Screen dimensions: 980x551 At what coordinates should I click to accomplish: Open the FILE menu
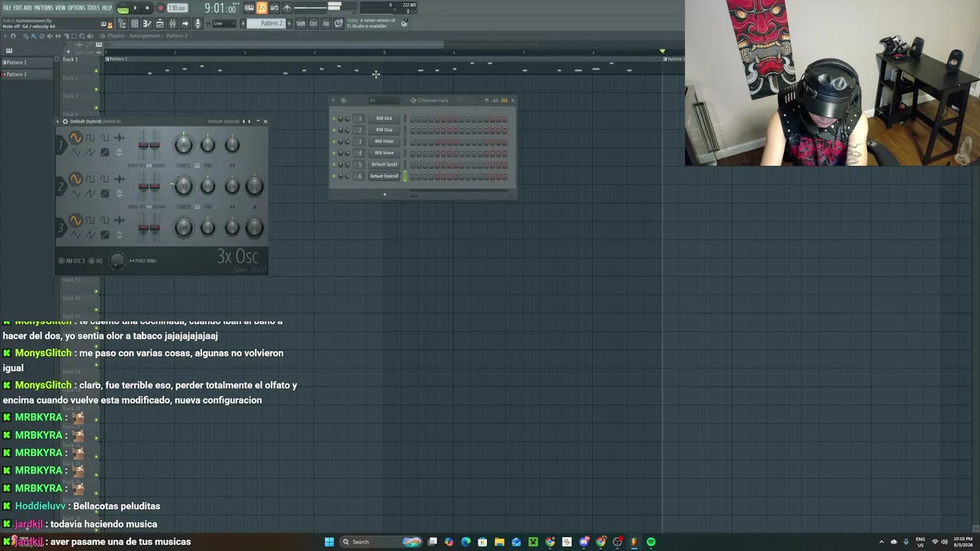pos(7,8)
